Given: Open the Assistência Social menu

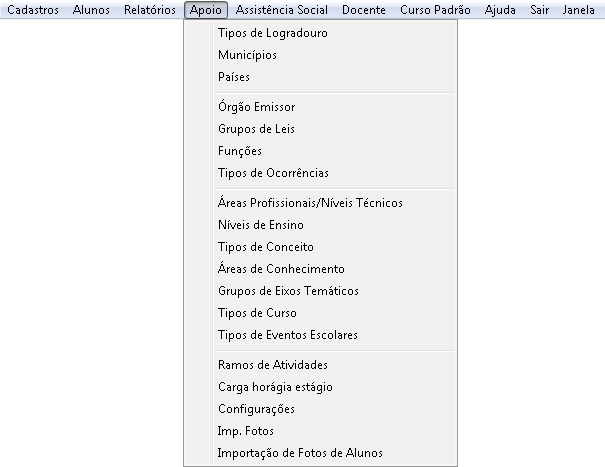Looking at the screenshot, I should point(284,10).
